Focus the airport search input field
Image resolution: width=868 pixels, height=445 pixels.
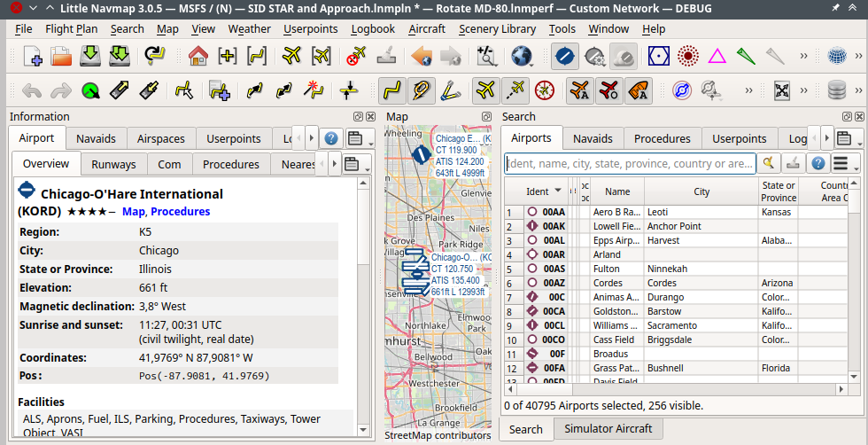pyautogui.click(x=630, y=163)
